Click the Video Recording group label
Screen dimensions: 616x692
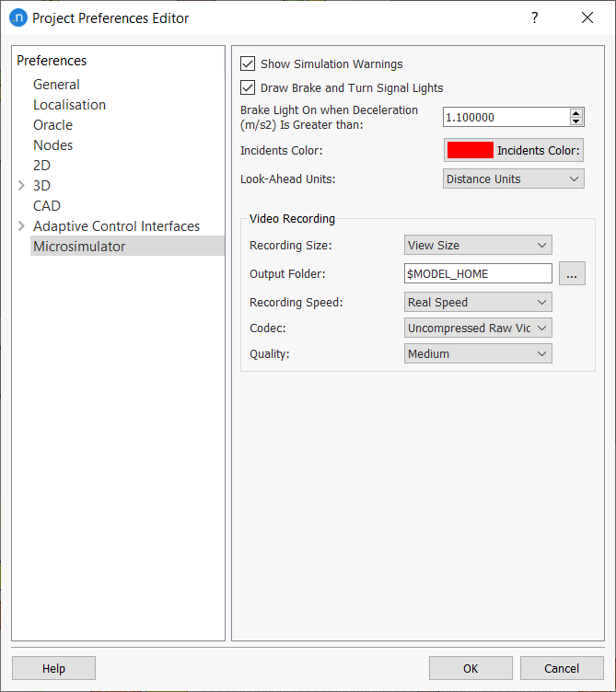point(292,218)
